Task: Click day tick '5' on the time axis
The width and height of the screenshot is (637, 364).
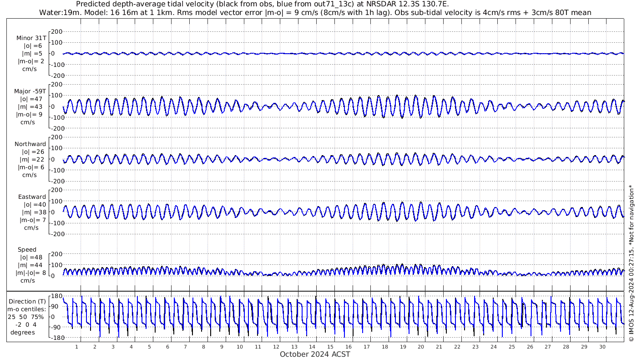Action: 149,347
